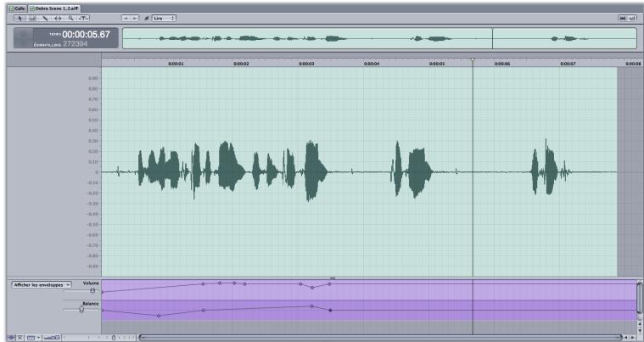This screenshot has height=342, width=644.
Task: Open the T tool popup in the toolbar
Action: [x=83, y=18]
